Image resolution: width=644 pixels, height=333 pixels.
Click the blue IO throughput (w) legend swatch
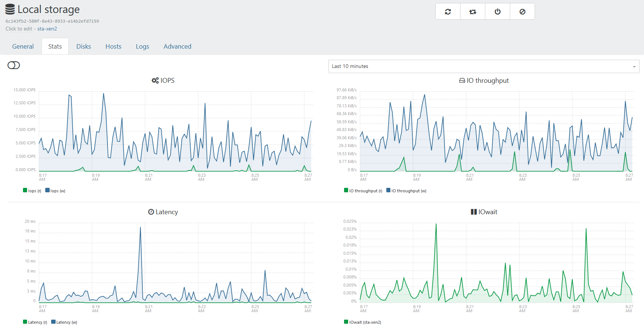click(389, 190)
